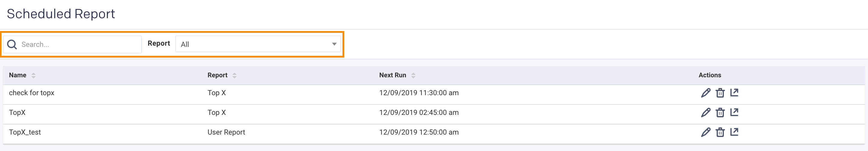Image resolution: width=868 pixels, height=151 pixels.
Task: Click export arrow icon in TopX row
Action: pos(734,112)
